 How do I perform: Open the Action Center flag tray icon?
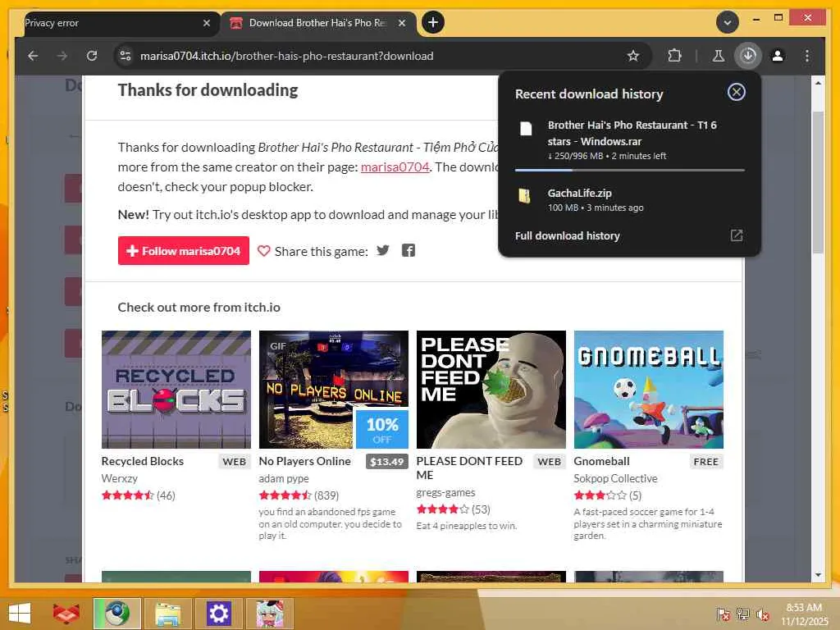tap(724, 614)
